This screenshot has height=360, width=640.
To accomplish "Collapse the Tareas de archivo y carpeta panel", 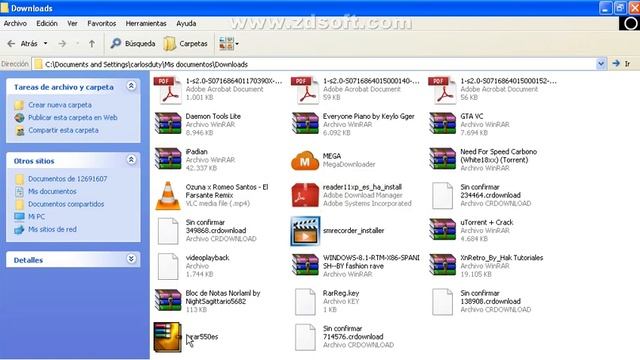I will pyautogui.click(x=131, y=86).
